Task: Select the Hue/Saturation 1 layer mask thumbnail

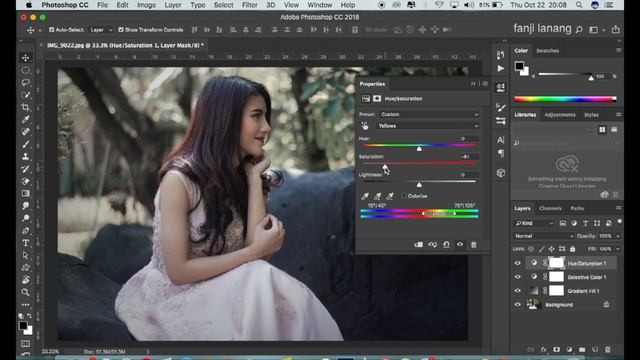Action: click(x=556, y=263)
